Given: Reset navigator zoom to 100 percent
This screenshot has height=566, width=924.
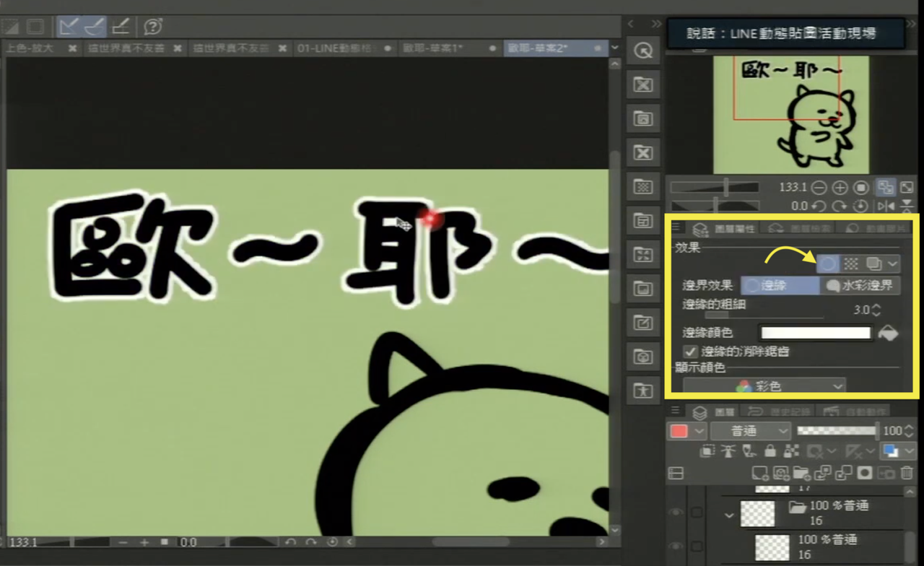Looking at the screenshot, I should pyautogui.click(x=861, y=188).
